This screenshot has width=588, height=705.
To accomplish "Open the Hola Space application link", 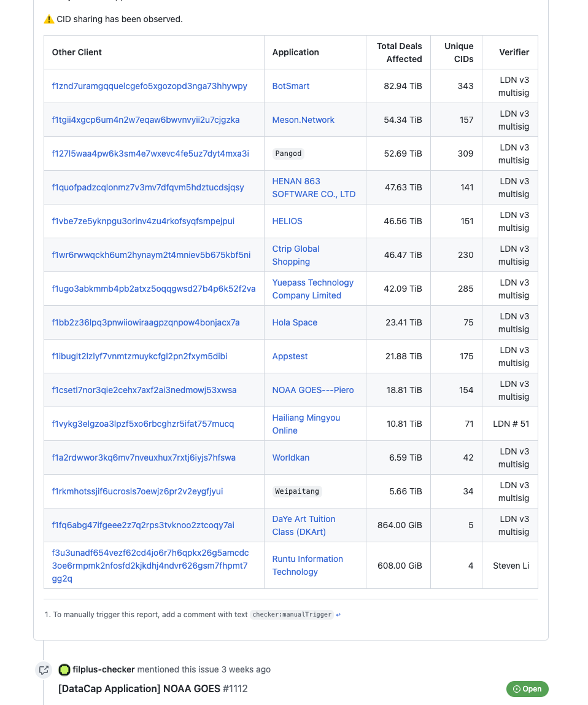I will coord(294,322).
